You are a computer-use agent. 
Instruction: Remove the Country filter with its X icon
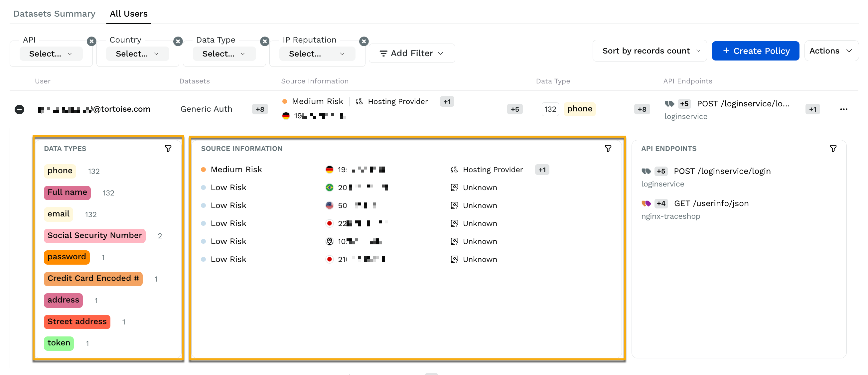pyautogui.click(x=178, y=42)
